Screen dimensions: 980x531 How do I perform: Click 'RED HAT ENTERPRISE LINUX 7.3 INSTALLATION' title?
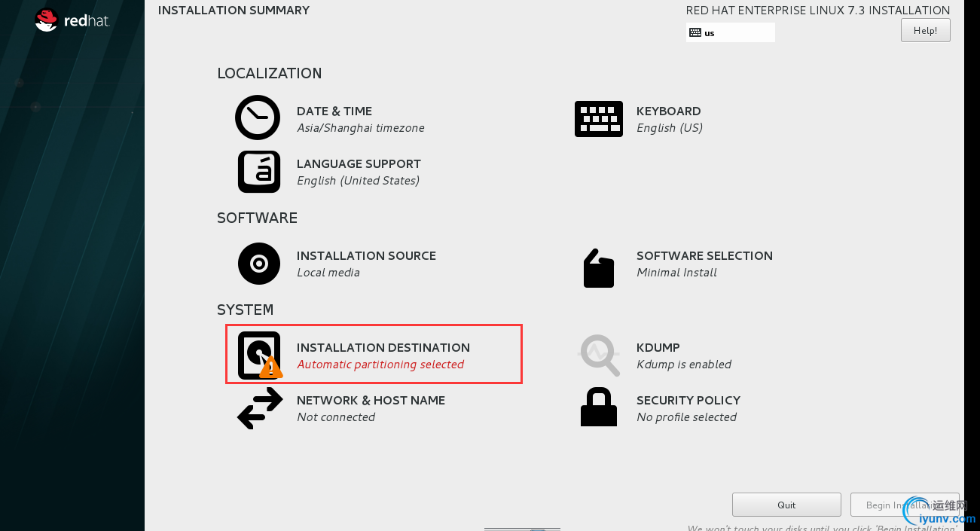(818, 11)
